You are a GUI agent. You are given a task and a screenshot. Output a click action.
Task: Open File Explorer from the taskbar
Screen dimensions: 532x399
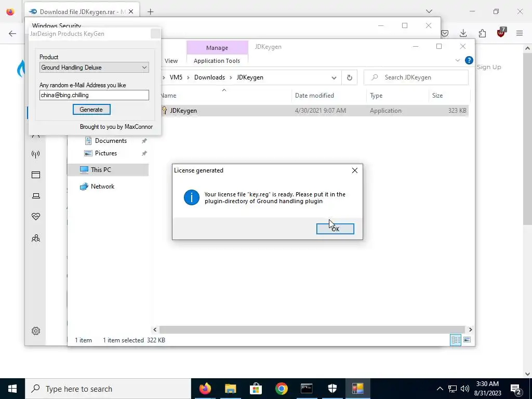(x=230, y=389)
